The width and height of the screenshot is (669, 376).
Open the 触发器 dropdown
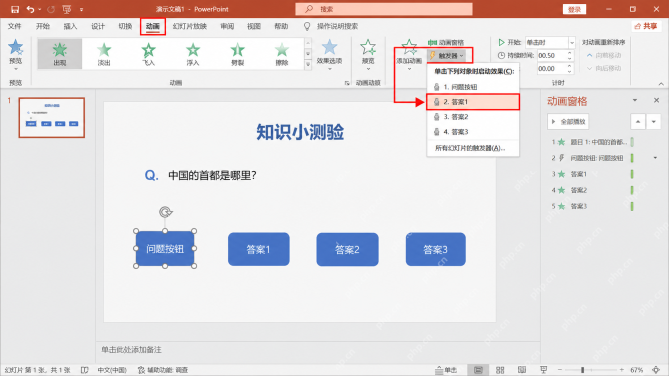[x=447, y=55]
